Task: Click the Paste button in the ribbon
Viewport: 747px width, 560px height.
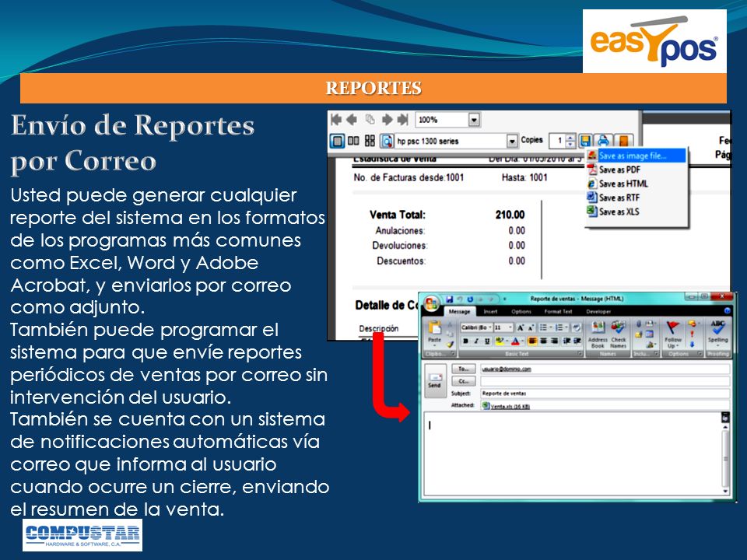Action: 434,333
